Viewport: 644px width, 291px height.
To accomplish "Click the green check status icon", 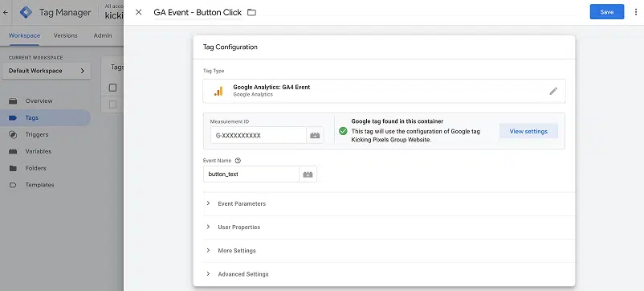I will tap(343, 131).
